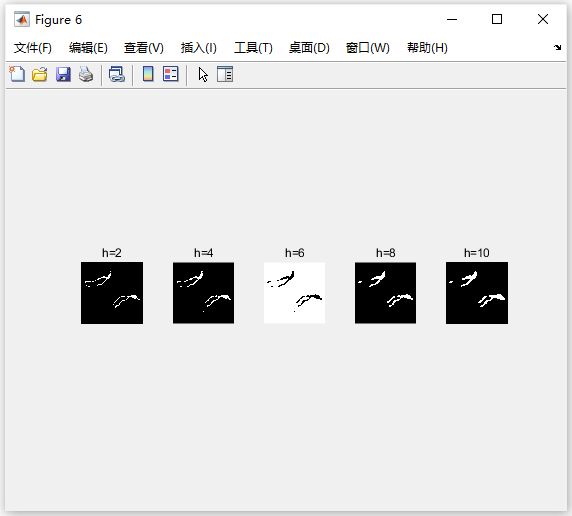This screenshot has height=516, width=572.
Task: Click the New Figure toolbar icon
Action: pyautogui.click(x=17, y=74)
